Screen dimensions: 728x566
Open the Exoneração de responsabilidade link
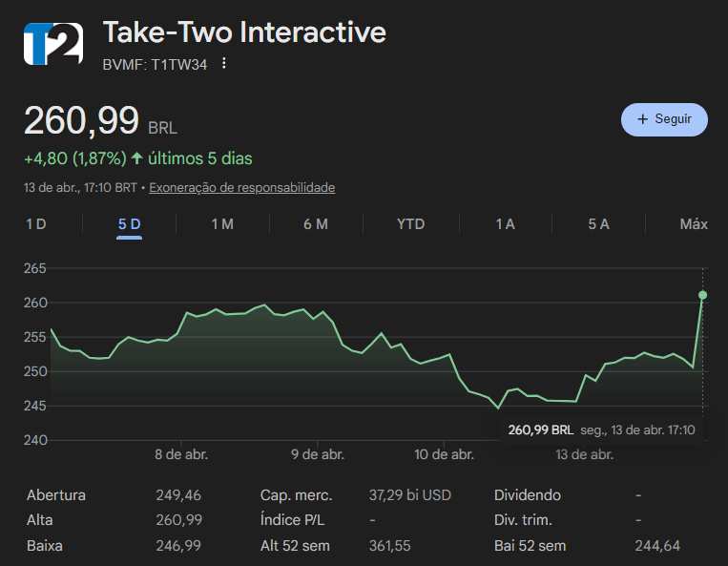coord(241,188)
